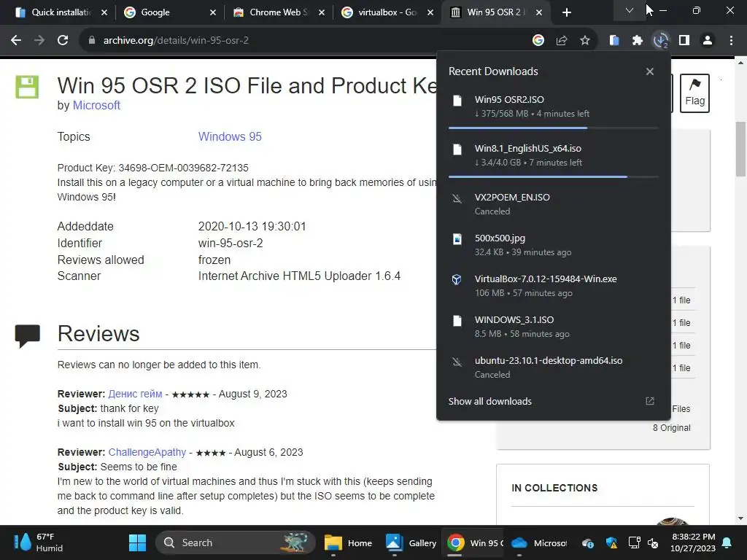Click the Chrome downloads toolbar icon
Screen dimensions: 747x560
[661, 41]
